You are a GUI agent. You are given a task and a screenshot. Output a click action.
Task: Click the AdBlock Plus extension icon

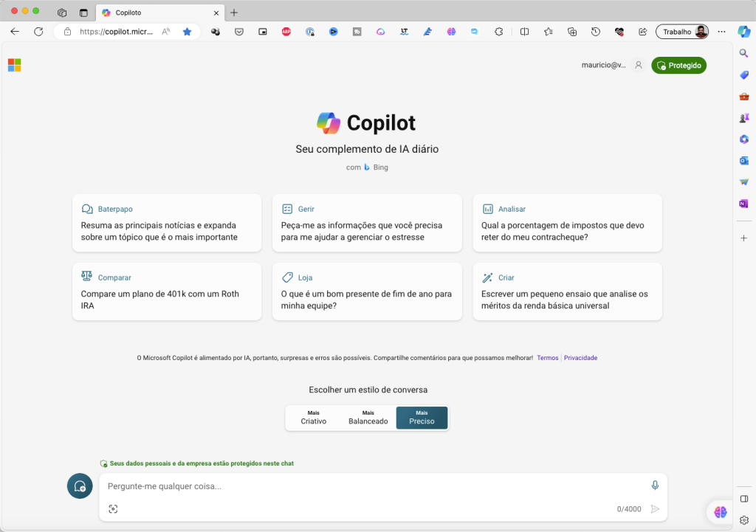[286, 32]
